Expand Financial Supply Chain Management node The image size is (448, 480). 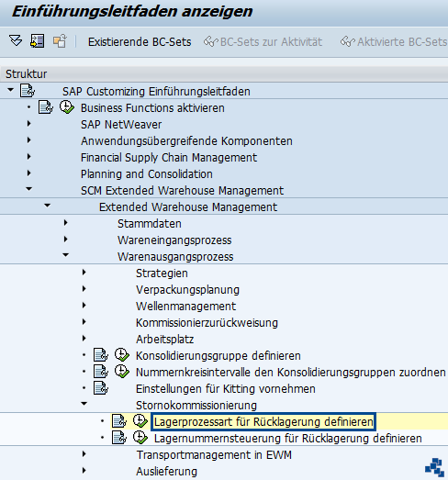[28, 157]
